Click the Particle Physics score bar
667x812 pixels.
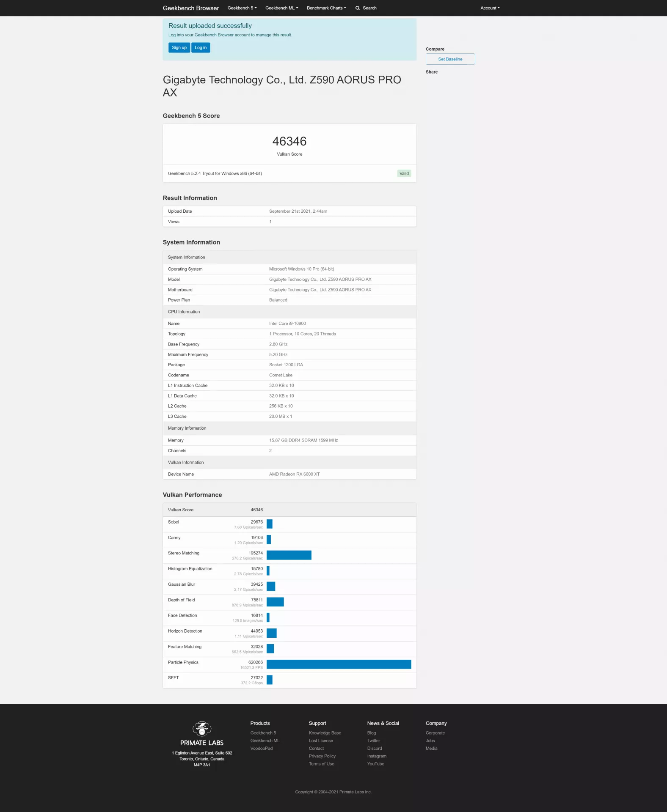339,664
